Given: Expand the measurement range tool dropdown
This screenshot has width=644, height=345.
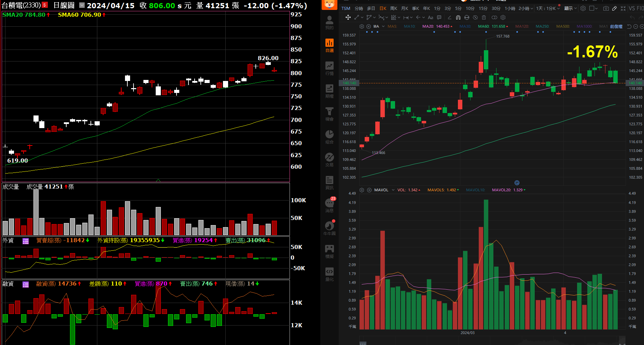Looking at the screenshot, I should pos(411,17).
